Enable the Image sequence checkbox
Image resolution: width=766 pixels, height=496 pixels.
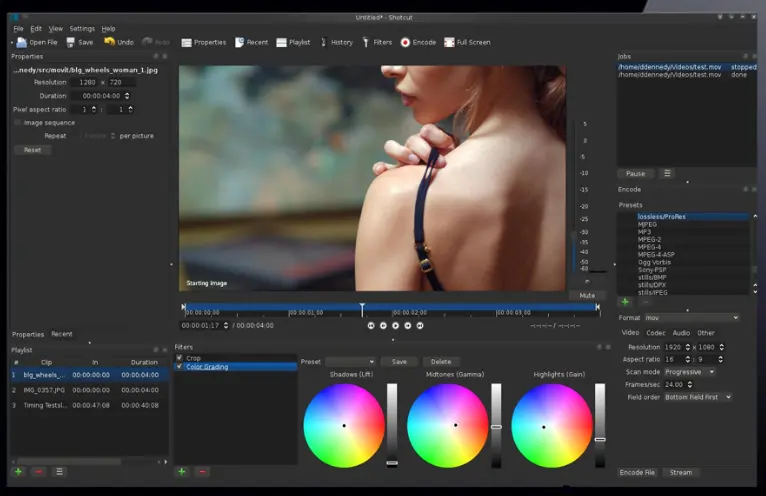(17, 122)
